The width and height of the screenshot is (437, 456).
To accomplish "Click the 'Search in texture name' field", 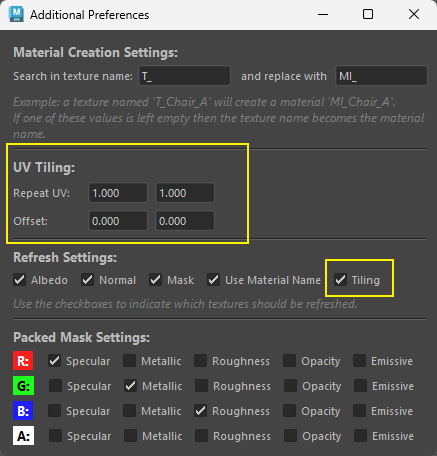I will click(x=184, y=76).
